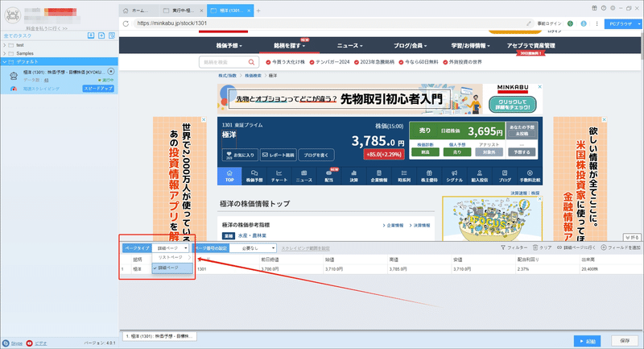Viewport: 644px width, 349px height.
Task: Click the スピードアップ button
Action: 98,89
